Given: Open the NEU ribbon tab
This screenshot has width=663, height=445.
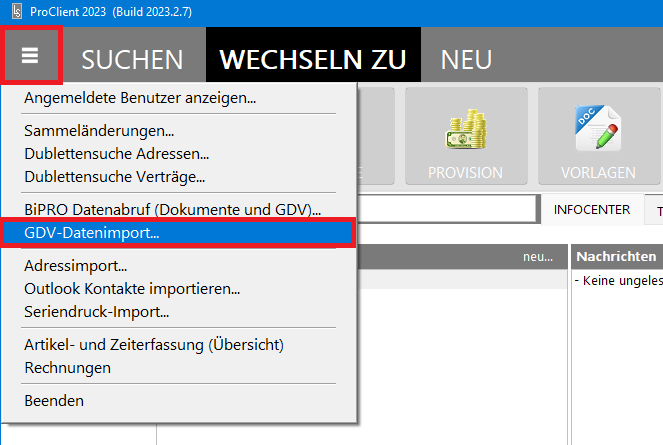Looking at the screenshot, I should tap(466, 59).
